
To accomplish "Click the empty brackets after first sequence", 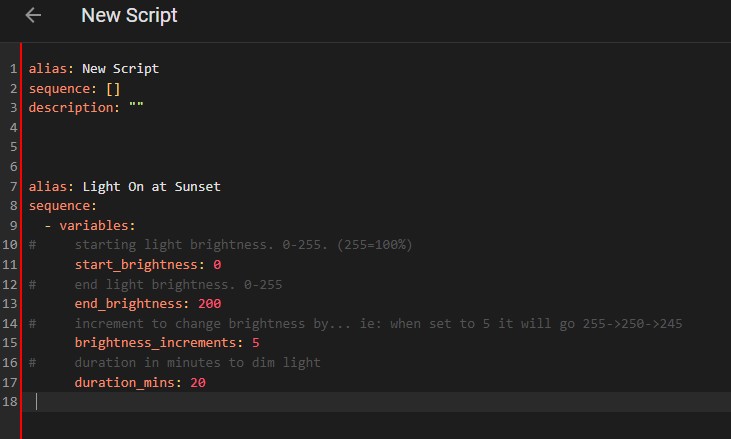I will [x=113, y=88].
